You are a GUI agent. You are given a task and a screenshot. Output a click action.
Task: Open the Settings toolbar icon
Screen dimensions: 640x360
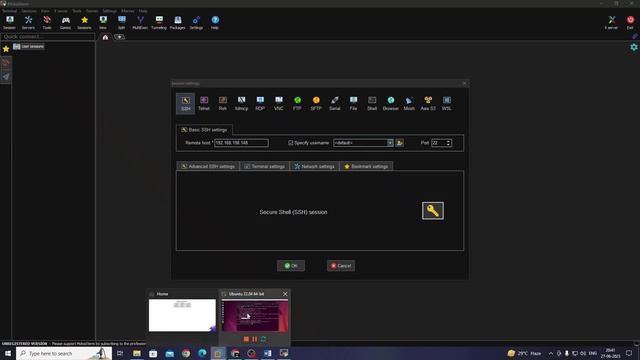196,22
